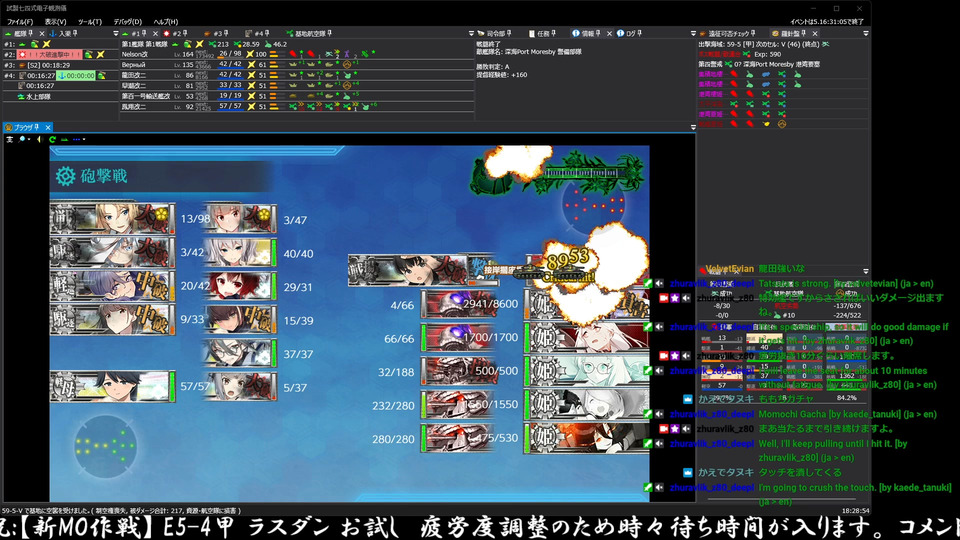Close the 情報 tab
This screenshot has width=960, height=540.
click(x=609, y=34)
